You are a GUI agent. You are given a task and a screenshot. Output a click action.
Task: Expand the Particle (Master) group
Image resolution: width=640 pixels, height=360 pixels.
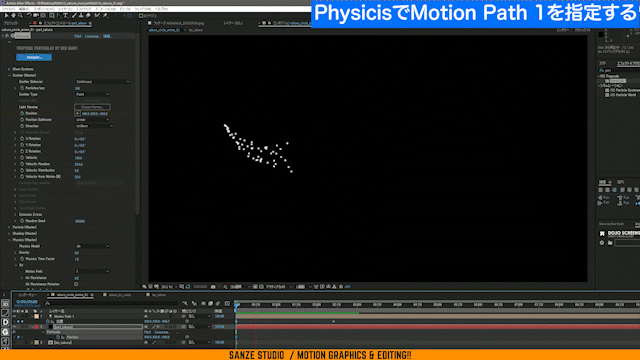[x=9, y=227]
